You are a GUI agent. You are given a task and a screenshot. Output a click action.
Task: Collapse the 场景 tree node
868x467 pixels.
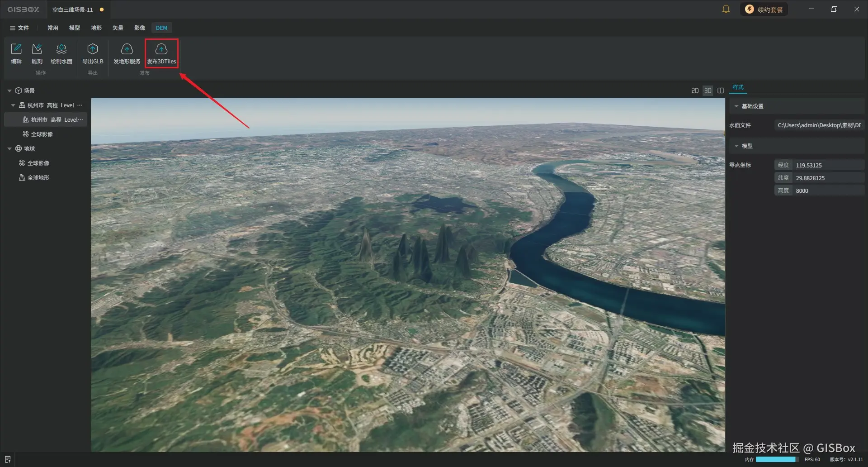click(x=9, y=91)
